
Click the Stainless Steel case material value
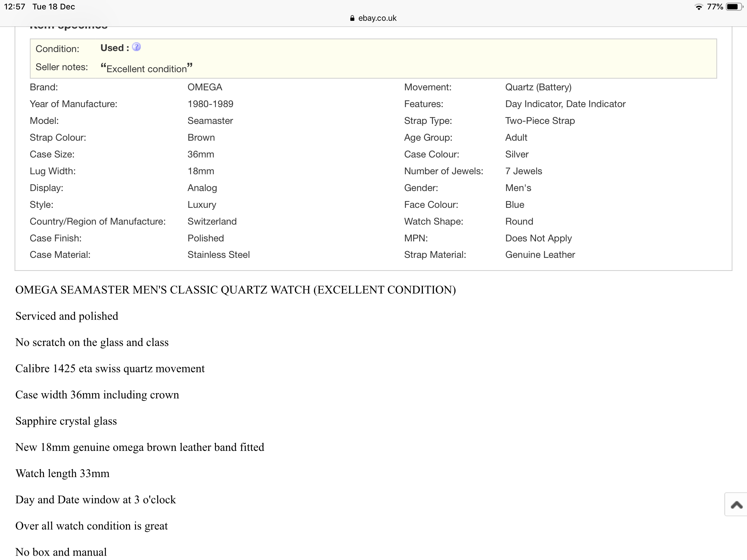(219, 255)
